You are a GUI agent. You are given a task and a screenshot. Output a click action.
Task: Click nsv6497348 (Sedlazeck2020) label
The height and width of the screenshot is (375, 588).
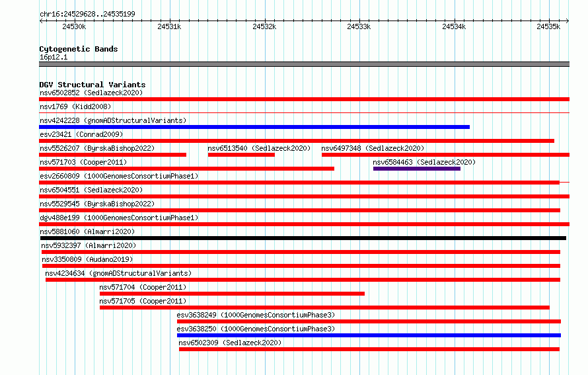(x=373, y=148)
